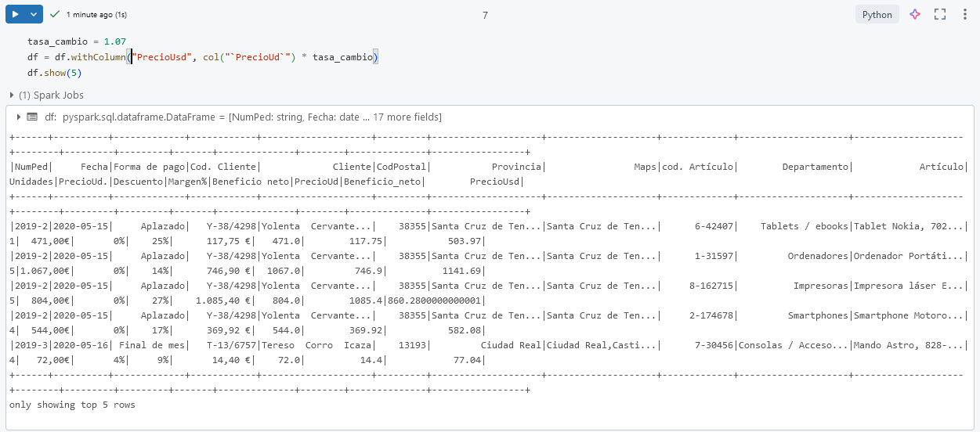Open the Python language selector
980x432 pixels.
877,14
